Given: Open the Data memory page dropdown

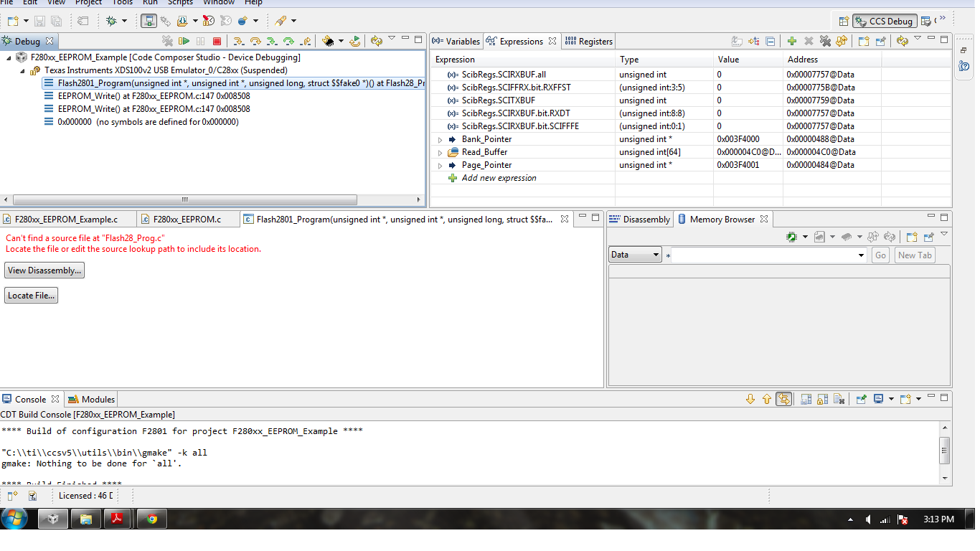Looking at the screenshot, I should click(635, 255).
